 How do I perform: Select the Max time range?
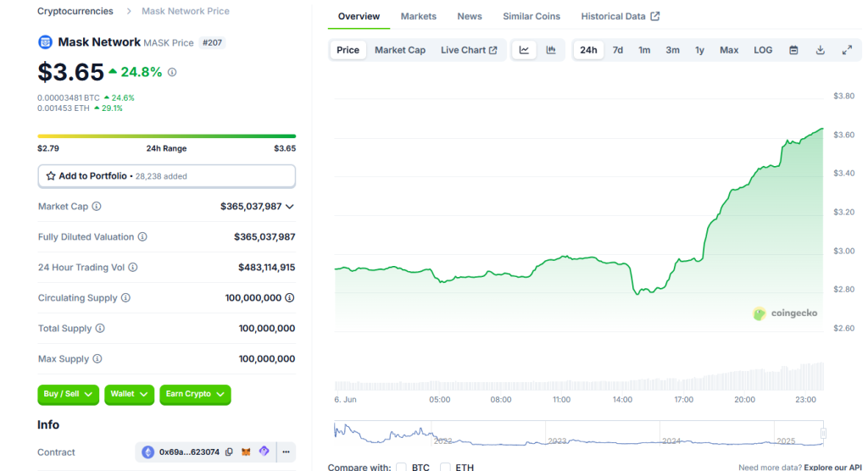[x=729, y=50]
